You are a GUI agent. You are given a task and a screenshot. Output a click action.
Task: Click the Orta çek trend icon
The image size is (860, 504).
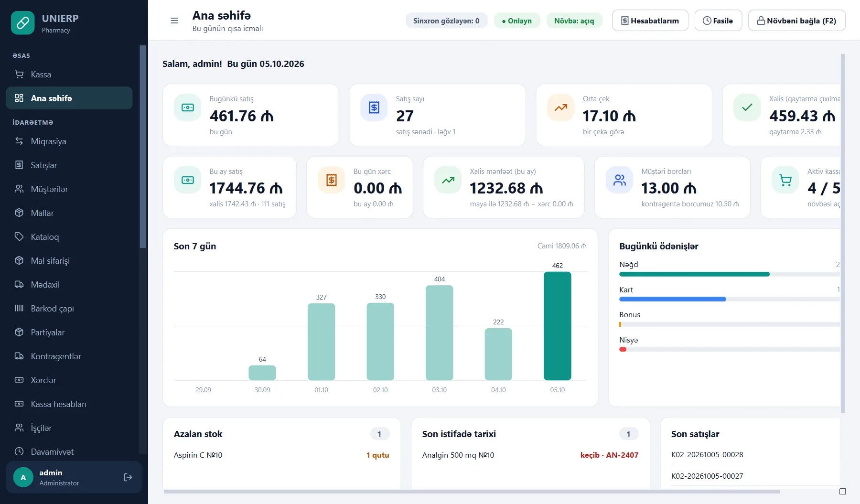click(x=561, y=107)
